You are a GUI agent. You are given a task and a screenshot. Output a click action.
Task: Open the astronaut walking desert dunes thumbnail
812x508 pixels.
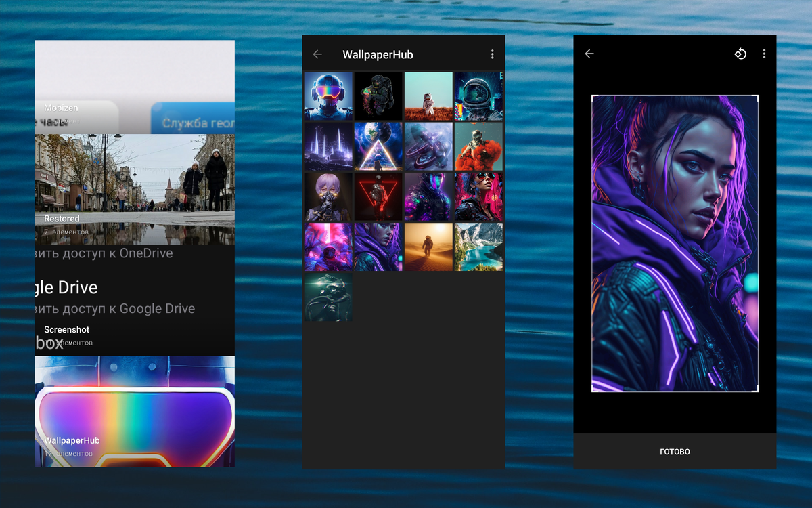pos(428,247)
